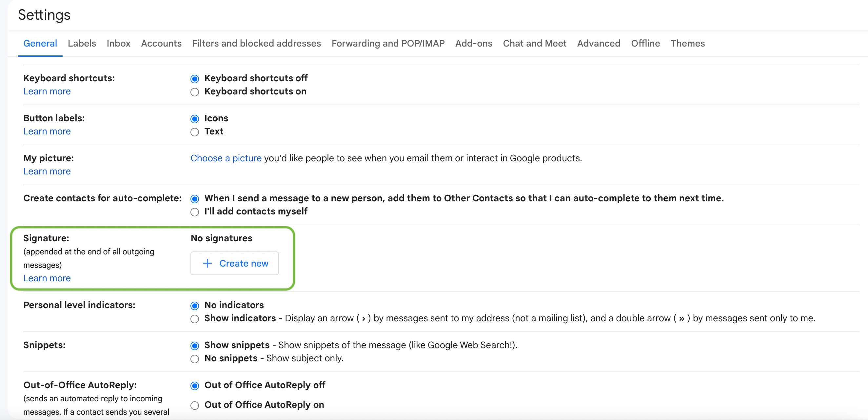Viewport: 868px width, 420px height.
Task: Open Chat and Meet tab
Action: pos(534,43)
